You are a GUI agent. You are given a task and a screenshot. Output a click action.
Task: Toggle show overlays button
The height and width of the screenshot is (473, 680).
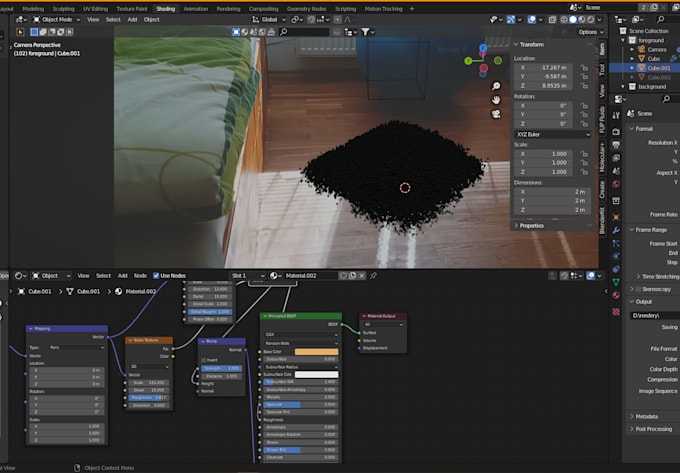click(532, 20)
